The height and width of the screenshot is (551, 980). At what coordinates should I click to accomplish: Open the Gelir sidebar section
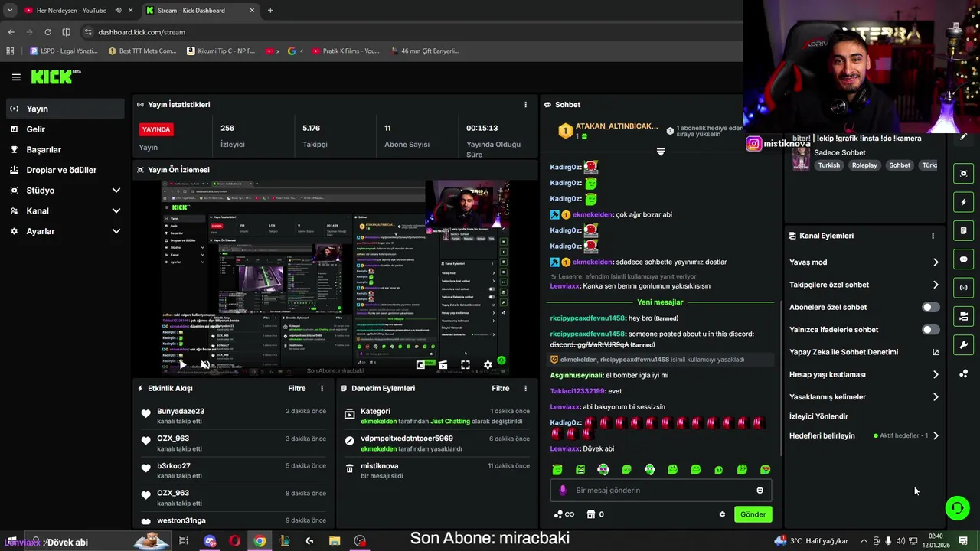click(x=65, y=129)
